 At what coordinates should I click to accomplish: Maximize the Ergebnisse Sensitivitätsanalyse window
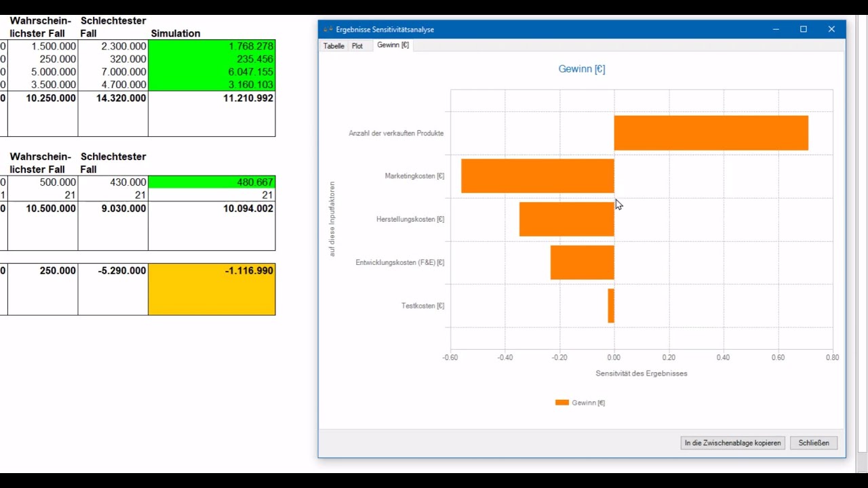click(804, 29)
